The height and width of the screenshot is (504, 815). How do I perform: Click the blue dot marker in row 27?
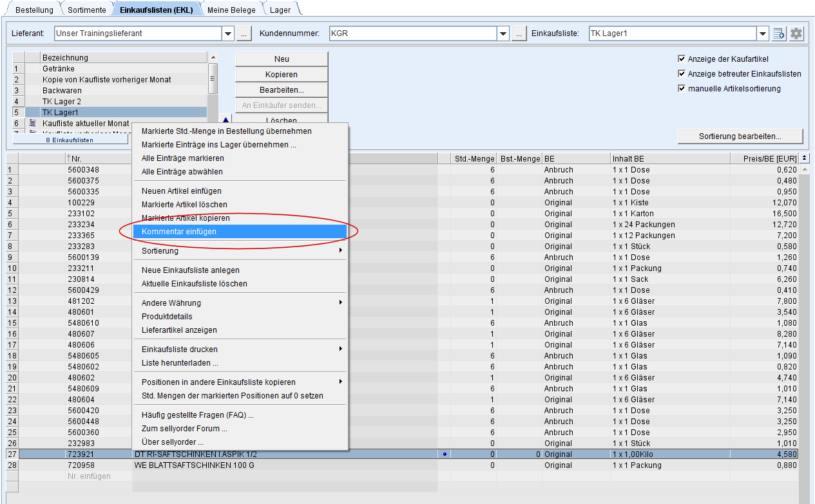tap(445, 454)
